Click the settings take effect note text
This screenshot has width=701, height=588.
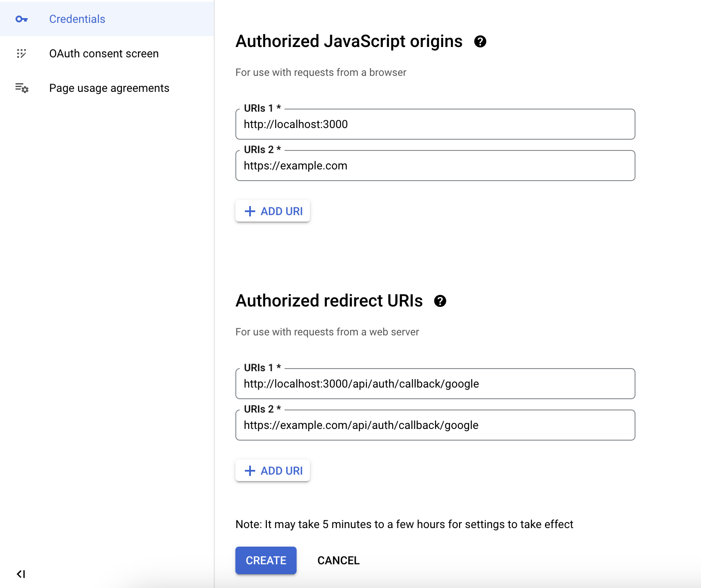click(x=404, y=524)
